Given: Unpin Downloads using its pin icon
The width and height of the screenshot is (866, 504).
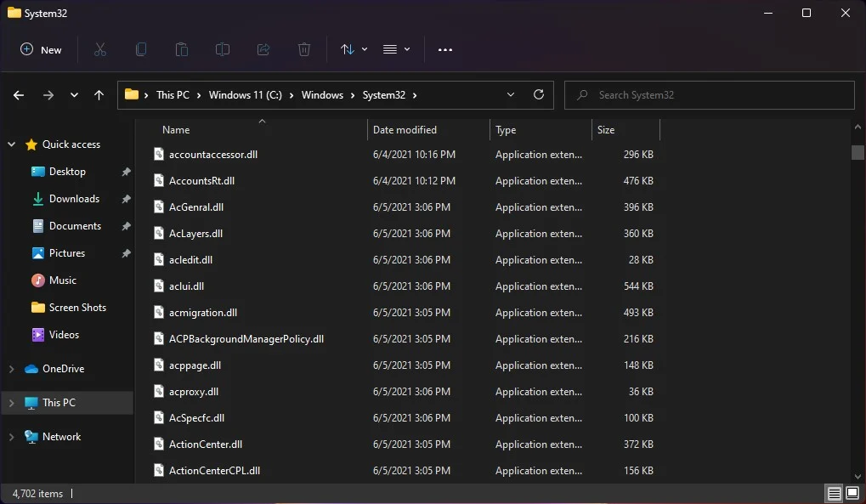Looking at the screenshot, I should click(126, 198).
